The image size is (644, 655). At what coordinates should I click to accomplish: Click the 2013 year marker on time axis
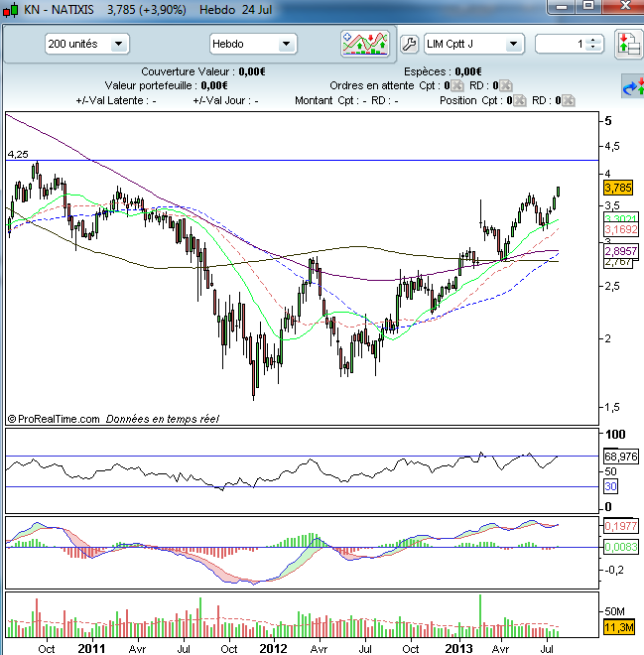point(458,649)
